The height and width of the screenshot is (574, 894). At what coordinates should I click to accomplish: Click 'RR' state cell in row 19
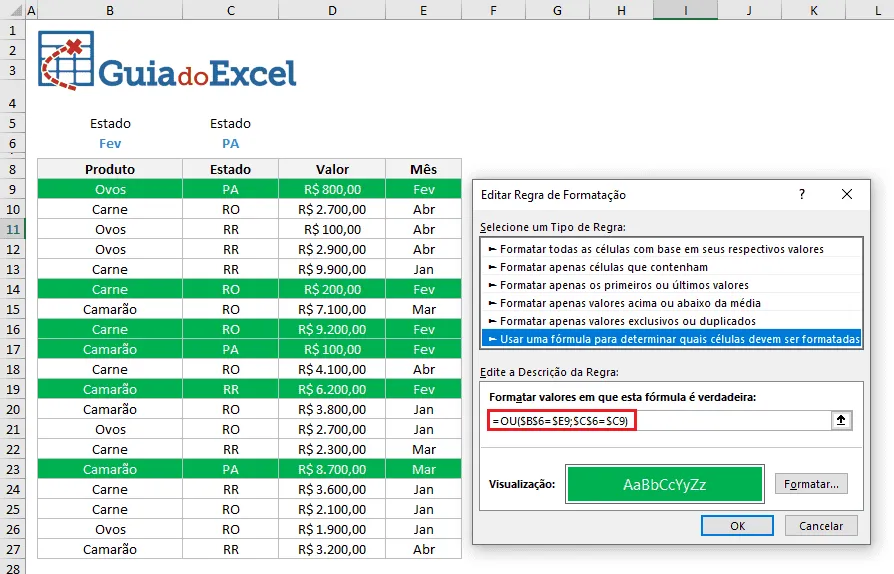coord(230,389)
